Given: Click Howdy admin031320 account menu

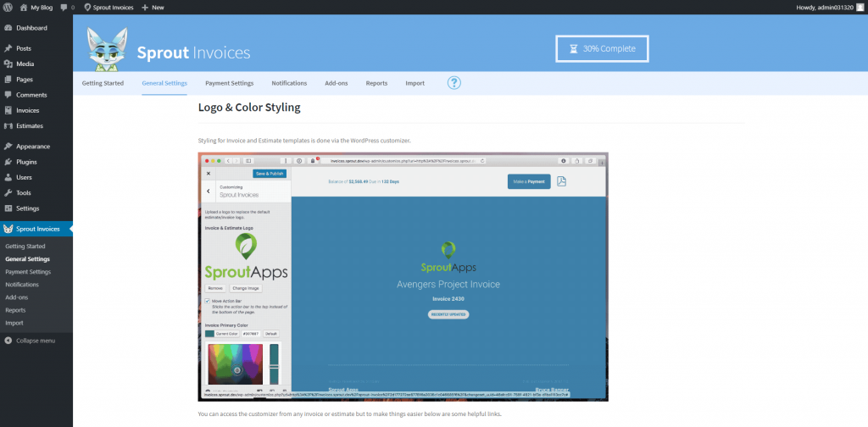Looking at the screenshot, I should [x=829, y=8].
